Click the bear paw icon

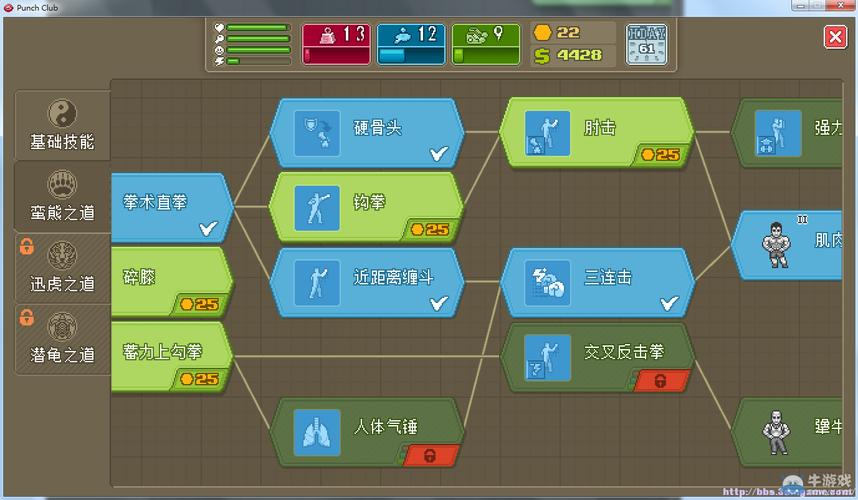[x=62, y=184]
